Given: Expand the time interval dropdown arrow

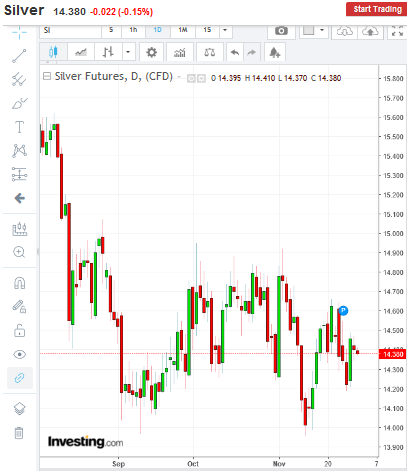Looking at the screenshot, I should (225, 30).
